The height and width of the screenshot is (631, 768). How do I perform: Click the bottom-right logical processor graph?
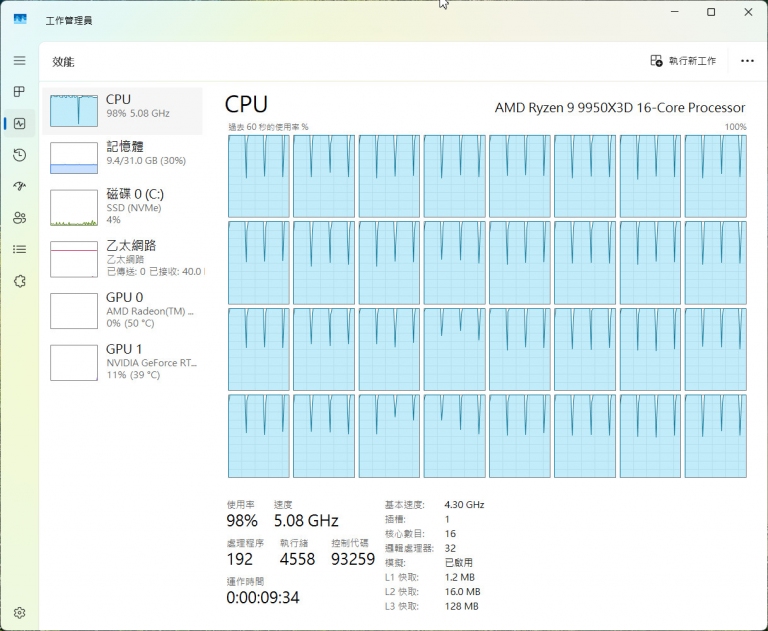click(715, 436)
